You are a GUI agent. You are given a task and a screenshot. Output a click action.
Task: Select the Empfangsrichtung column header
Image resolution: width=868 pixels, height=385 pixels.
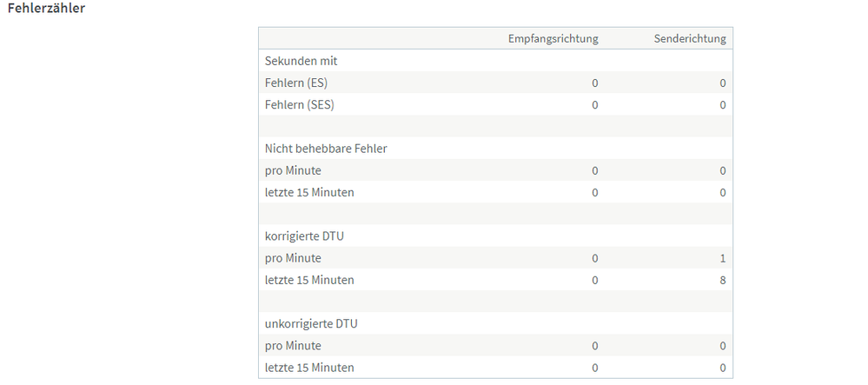click(553, 38)
